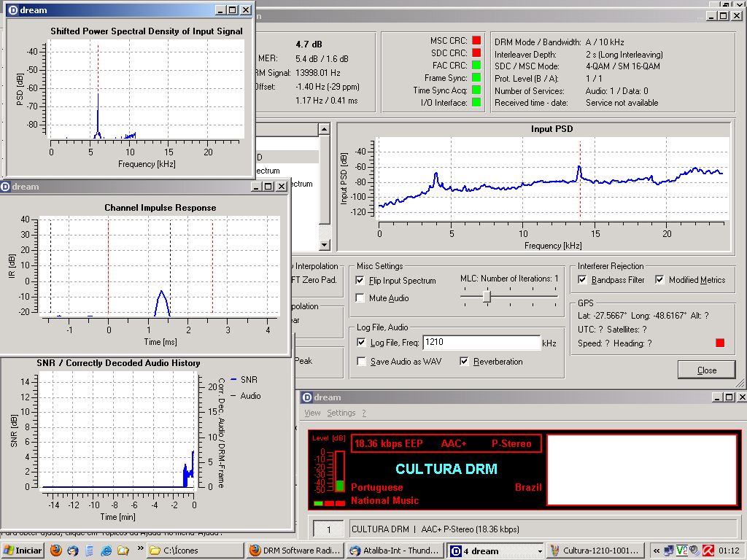This screenshot has width=747, height=560.
Task: Disable the Flip Input Spectrum checkbox
Action: [x=360, y=281]
